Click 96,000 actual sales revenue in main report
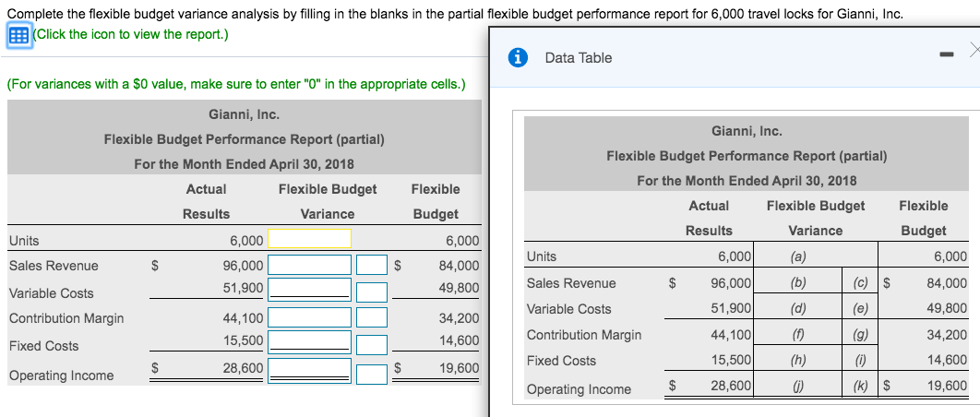Viewport: 980px width, 417px height. [243, 265]
